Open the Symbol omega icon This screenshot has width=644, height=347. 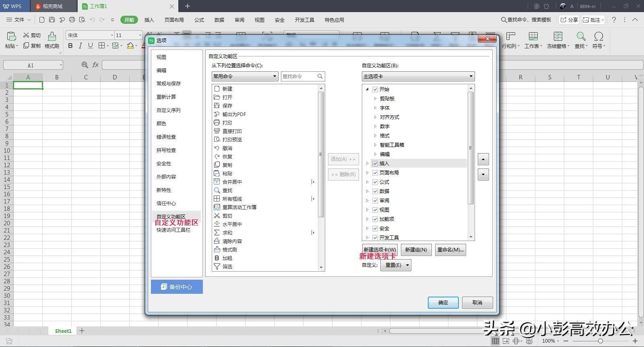pyautogui.click(x=599, y=36)
